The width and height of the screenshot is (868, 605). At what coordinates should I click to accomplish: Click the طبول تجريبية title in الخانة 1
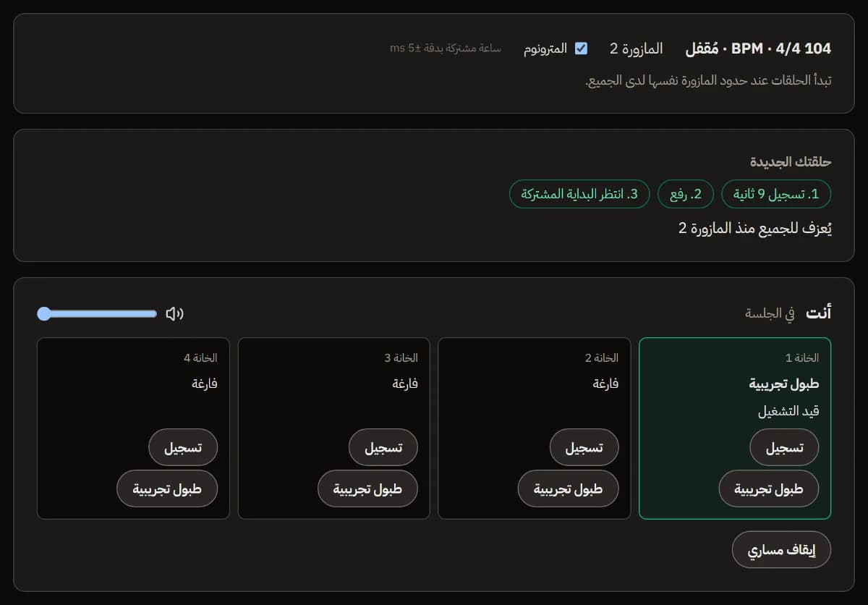click(x=784, y=384)
